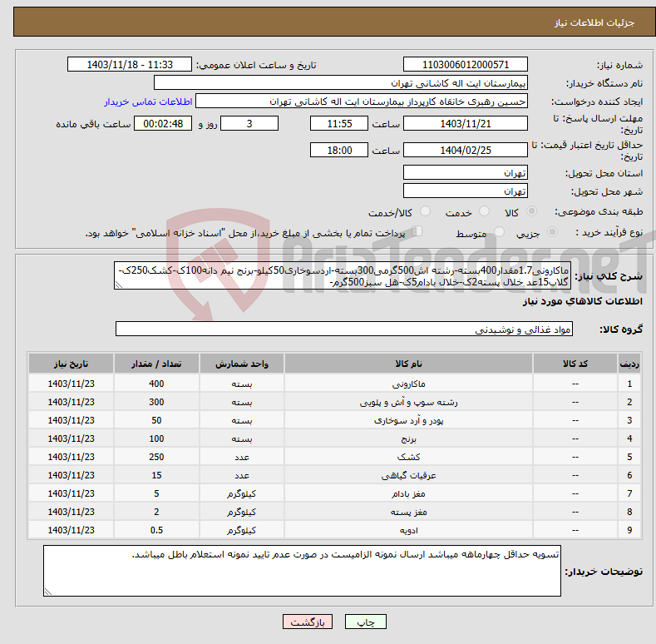Click the buyer notes textarea
This screenshot has height=644, width=656.
[x=302, y=571]
